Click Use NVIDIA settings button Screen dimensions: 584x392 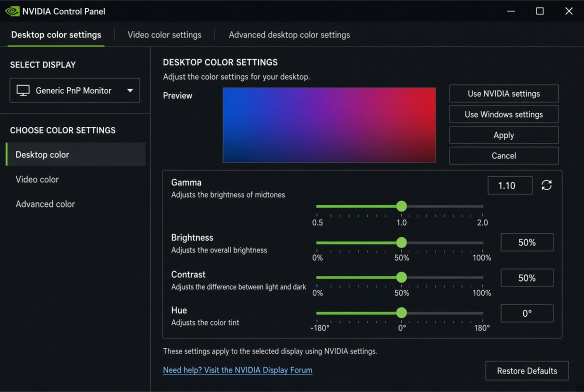[504, 93]
